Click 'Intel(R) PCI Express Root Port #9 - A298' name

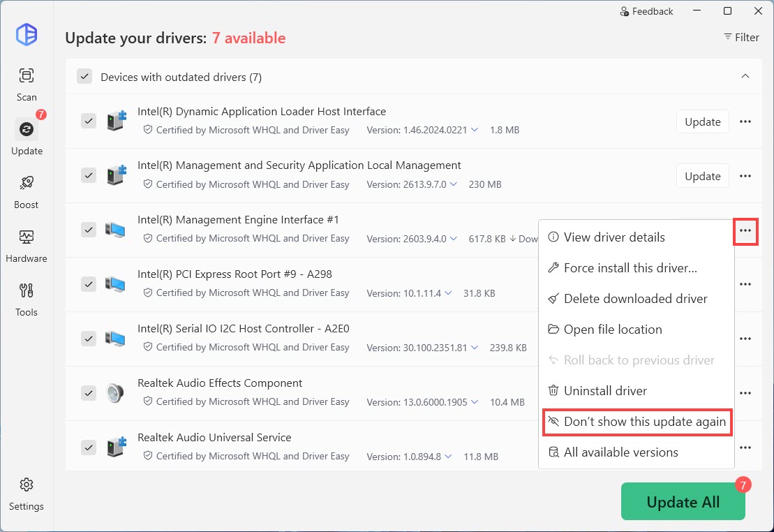point(235,274)
